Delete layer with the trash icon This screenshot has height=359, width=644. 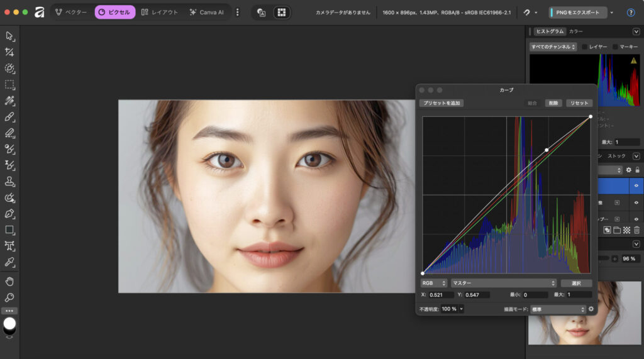point(636,230)
